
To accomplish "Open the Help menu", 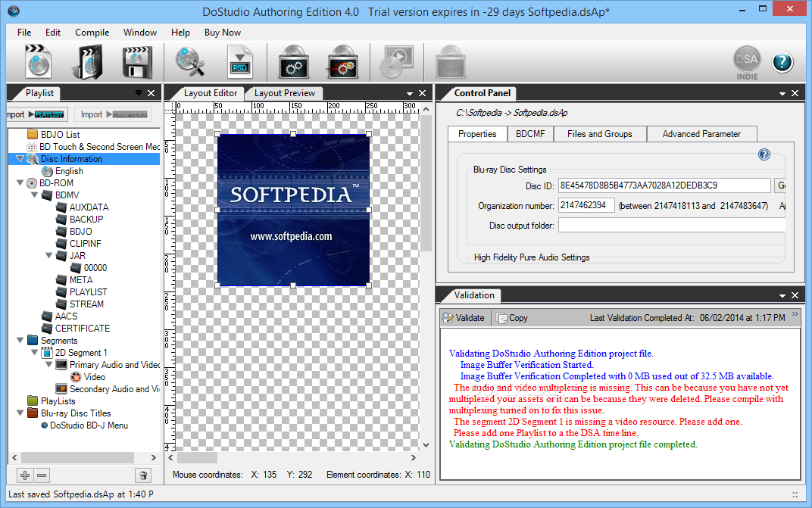I will pyautogui.click(x=180, y=32).
